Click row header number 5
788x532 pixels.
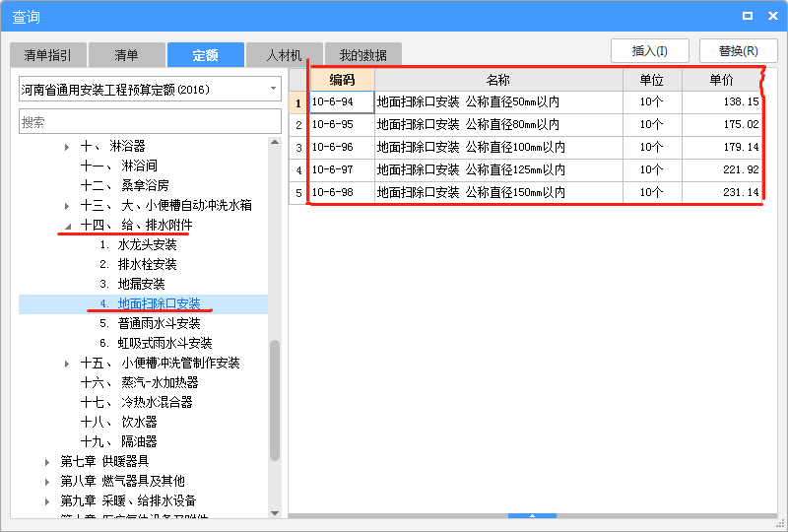coord(299,192)
